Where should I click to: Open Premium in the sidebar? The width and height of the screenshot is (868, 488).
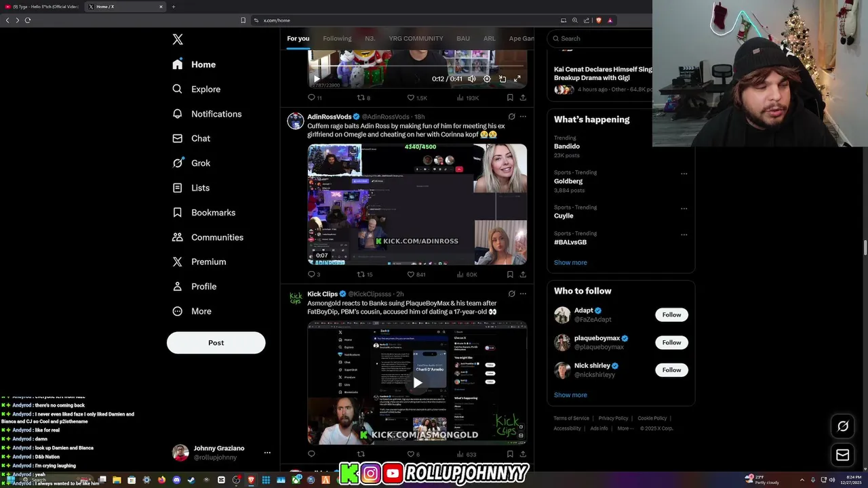coord(199,262)
